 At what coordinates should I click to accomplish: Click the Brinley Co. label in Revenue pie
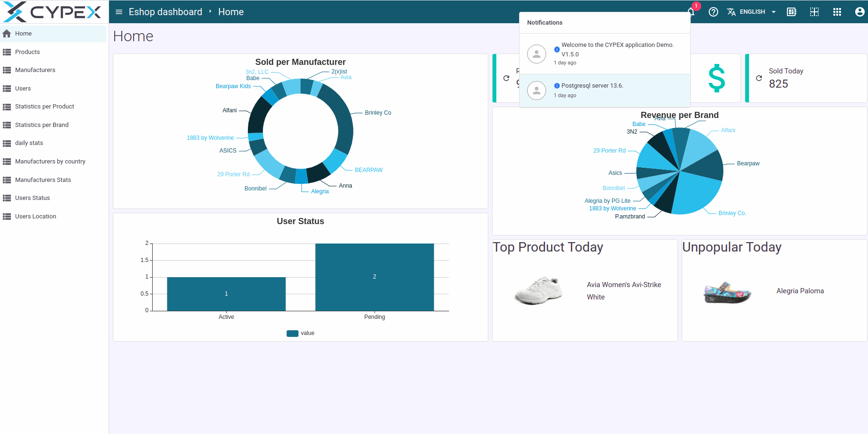click(732, 213)
